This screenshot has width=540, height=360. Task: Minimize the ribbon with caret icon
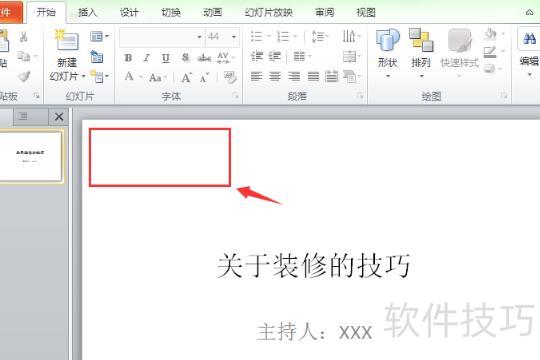coord(529,12)
